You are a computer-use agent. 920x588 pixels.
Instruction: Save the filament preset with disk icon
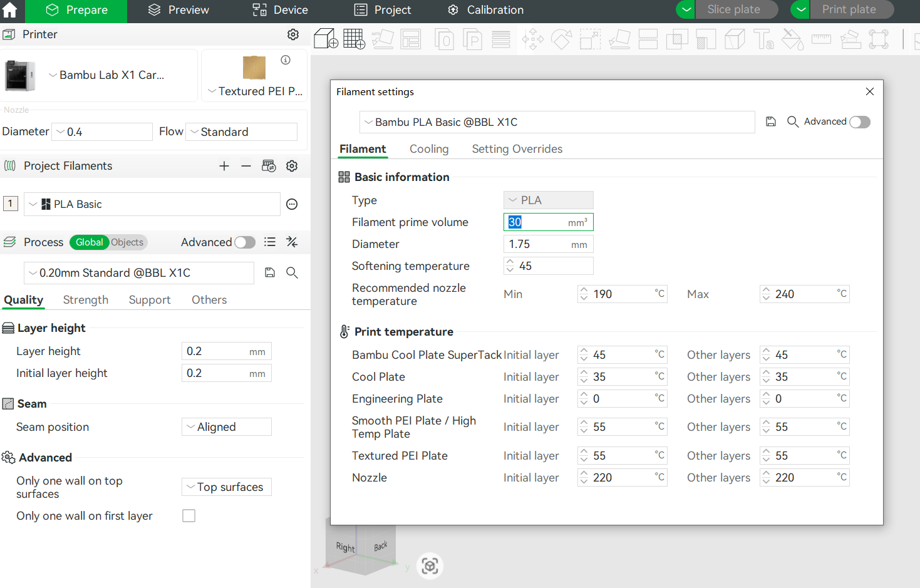point(771,122)
